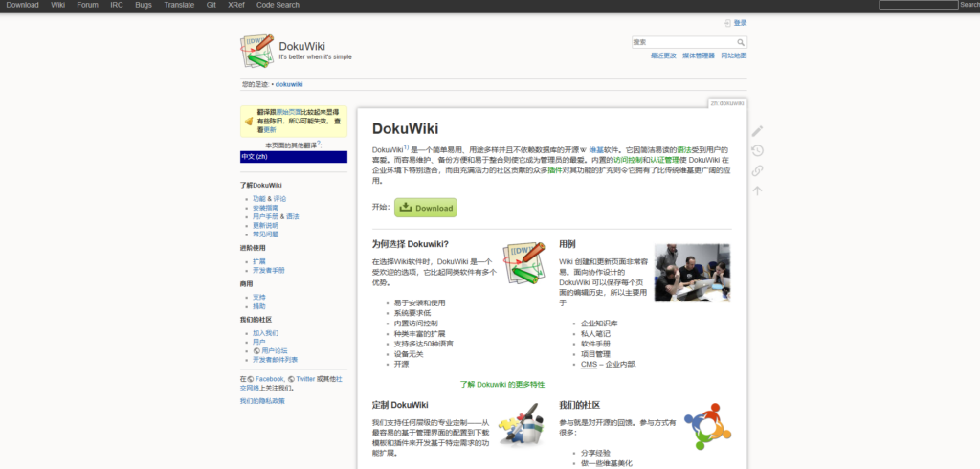Image resolution: width=980 pixels, height=469 pixels.
Task: Open the Forum item in top bar
Action: [87, 5]
